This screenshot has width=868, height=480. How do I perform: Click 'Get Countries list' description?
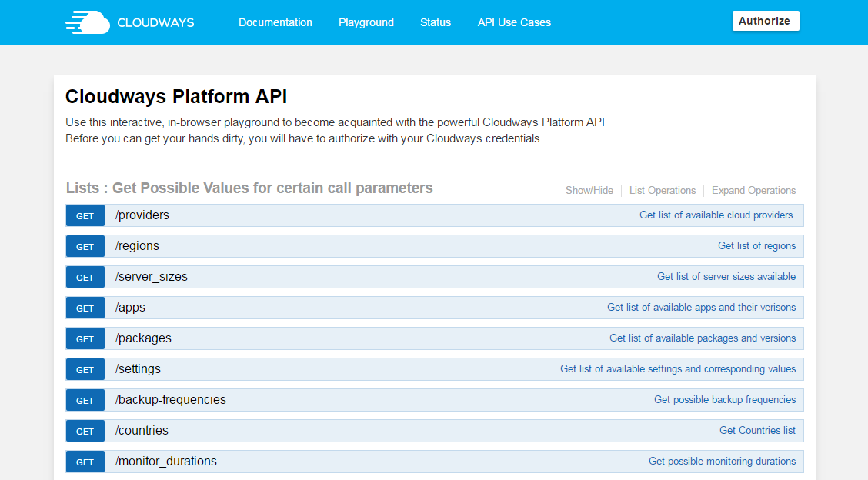pos(757,431)
